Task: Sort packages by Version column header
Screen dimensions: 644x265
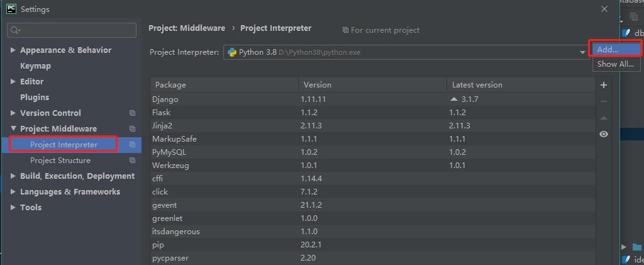Action: click(371, 84)
